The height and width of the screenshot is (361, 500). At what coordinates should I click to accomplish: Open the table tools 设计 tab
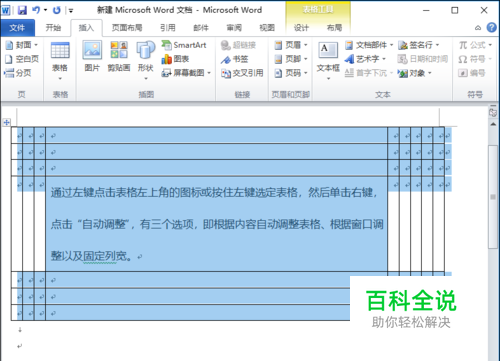(x=301, y=28)
